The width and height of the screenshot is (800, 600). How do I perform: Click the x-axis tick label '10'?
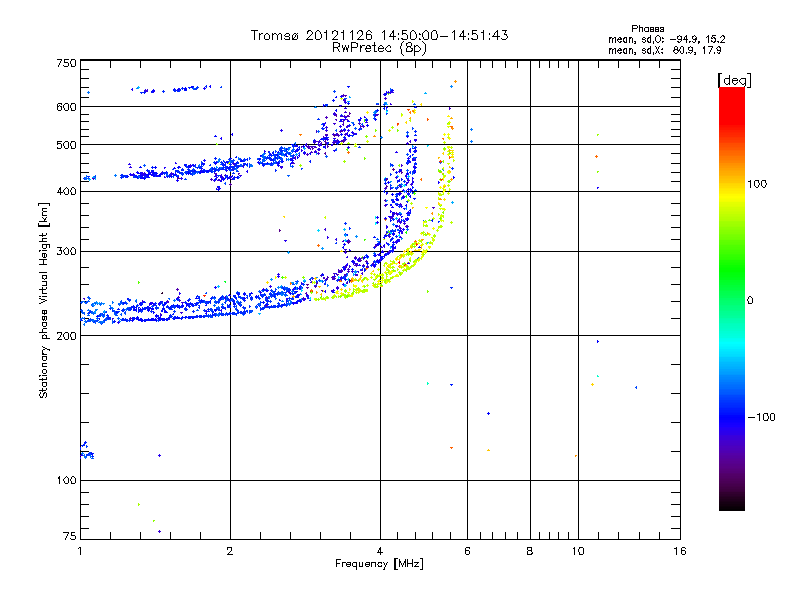578,551
